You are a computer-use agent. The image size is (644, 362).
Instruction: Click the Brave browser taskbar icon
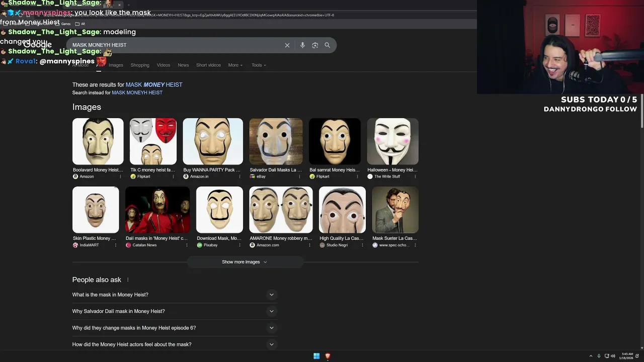point(328,356)
